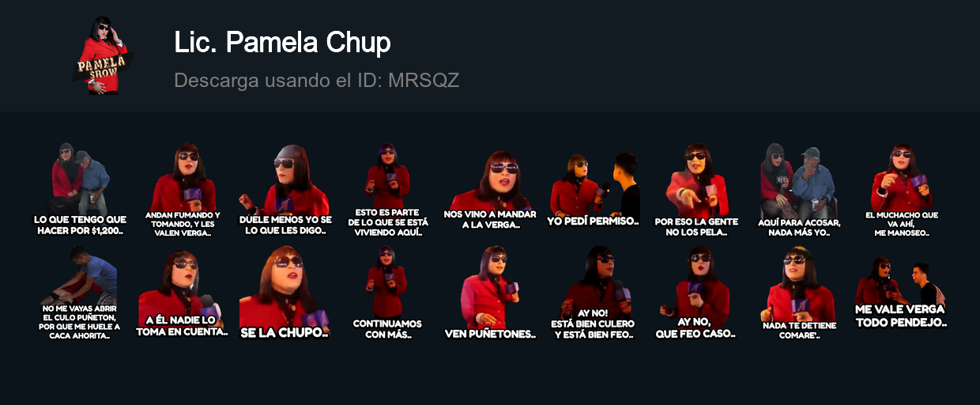Screen dimensions: 980x405
Task: Pick the 'Ay no! Está bien culero' sticker
Action: pyautogui.click(x=593, y=293)
